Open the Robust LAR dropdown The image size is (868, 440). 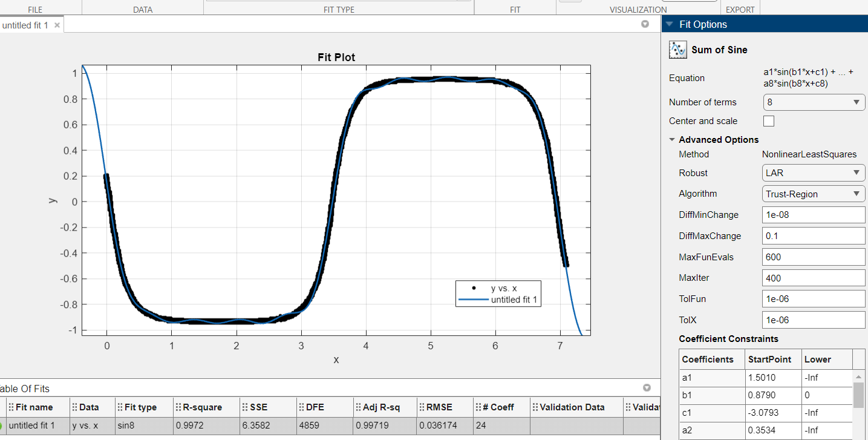point(814,172)
